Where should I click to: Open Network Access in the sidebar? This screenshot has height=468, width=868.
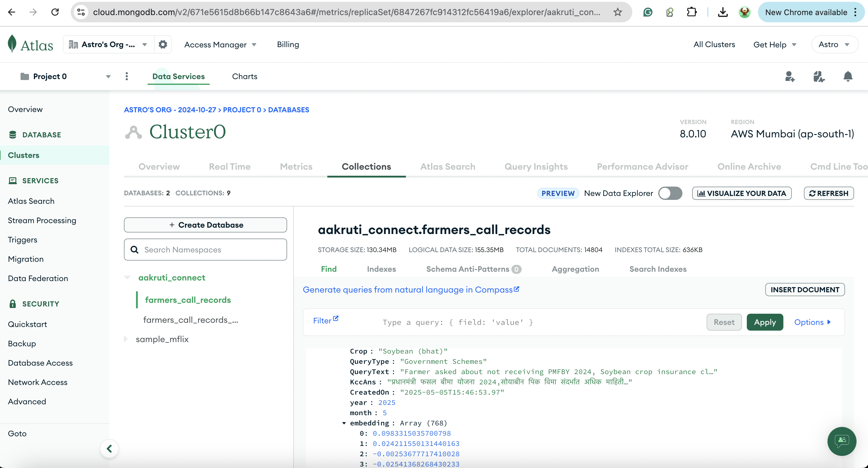tap(37, 382)
